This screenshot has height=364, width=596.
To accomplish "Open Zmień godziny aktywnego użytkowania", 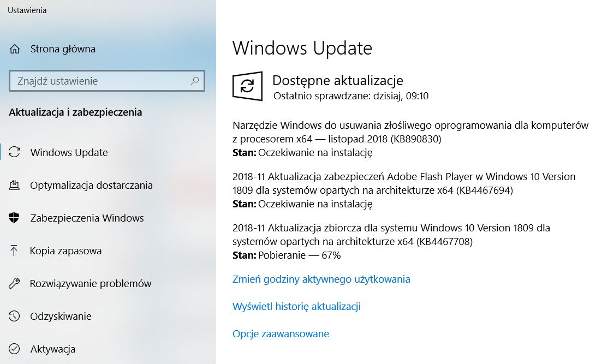I will (x=321, y=279).
